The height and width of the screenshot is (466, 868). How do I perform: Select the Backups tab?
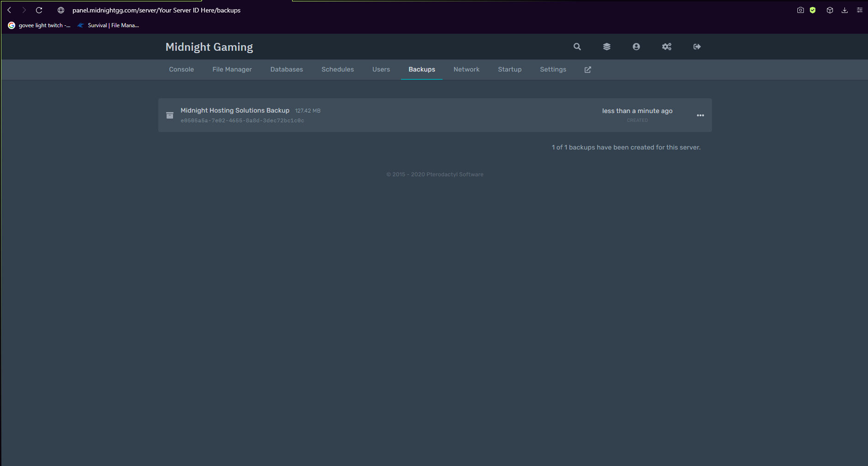422,70
